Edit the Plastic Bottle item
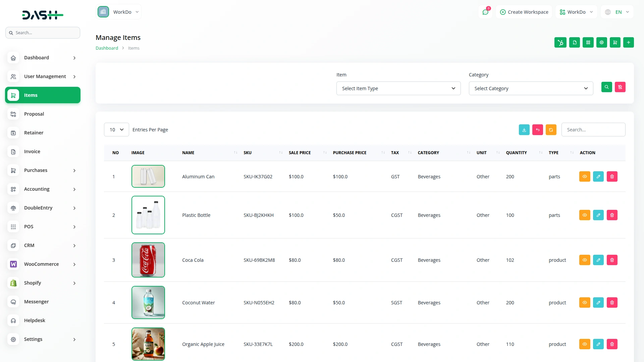The height and width of the screenshot is (362, 644). click(x=598, y=215)
